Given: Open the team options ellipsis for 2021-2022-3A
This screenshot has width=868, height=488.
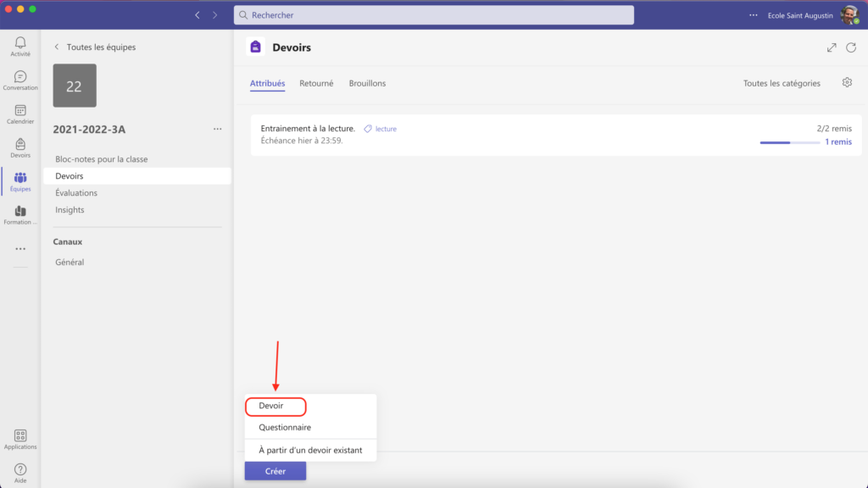Looking at the screenshot, I should point(217,129).
